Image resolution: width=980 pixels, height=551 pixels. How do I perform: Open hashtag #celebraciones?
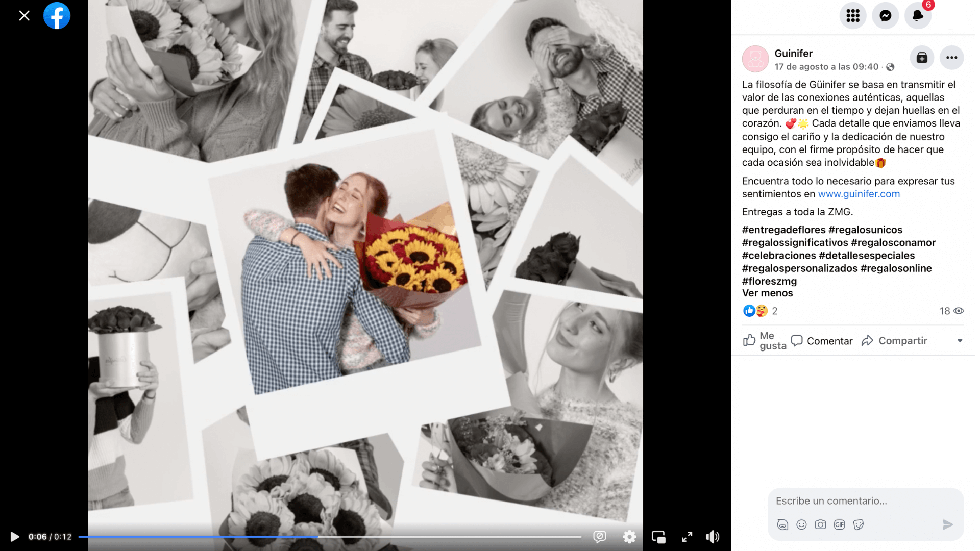[779, 255]
